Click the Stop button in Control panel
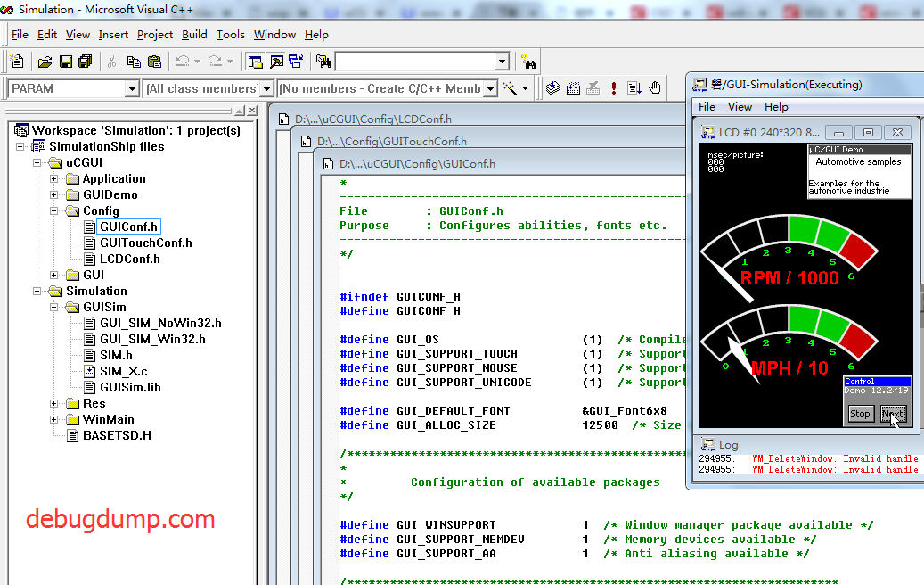 [860, 414]
